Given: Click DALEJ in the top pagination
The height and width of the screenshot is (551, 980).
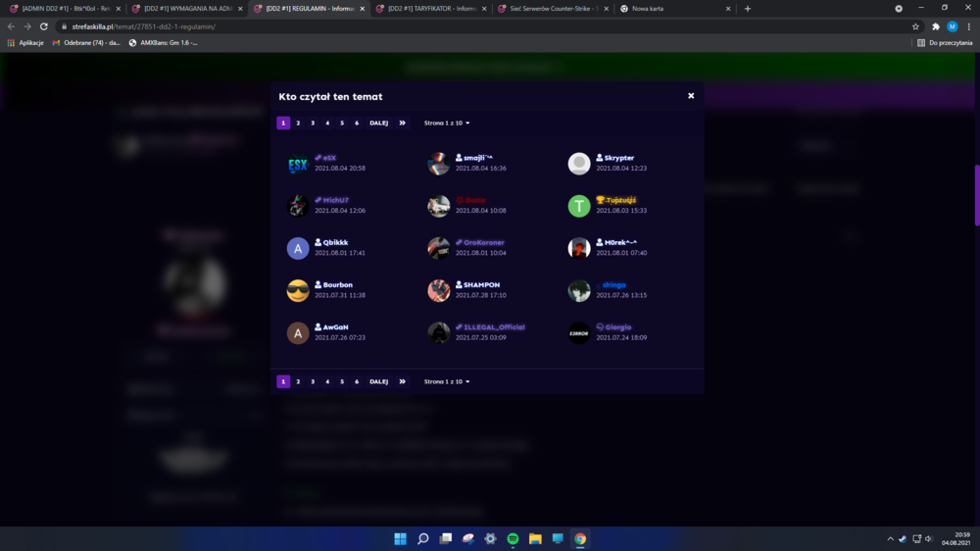Looking at the screenshot, I should click(378, 124).
